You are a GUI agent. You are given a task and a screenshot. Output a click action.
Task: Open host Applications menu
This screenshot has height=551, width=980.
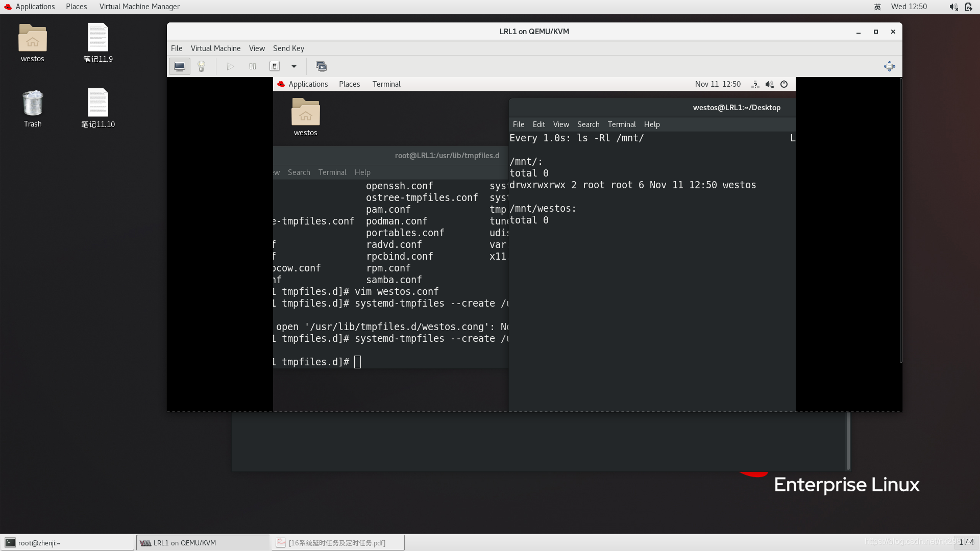point(30,7)
